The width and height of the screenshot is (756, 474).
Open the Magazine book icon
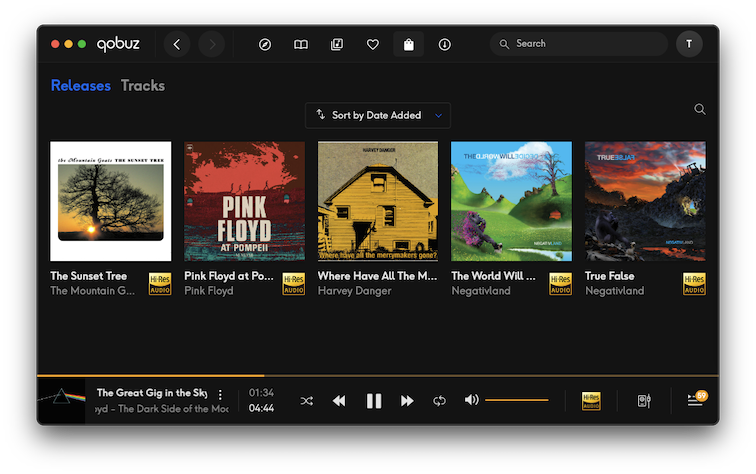[x=300, y=44]
